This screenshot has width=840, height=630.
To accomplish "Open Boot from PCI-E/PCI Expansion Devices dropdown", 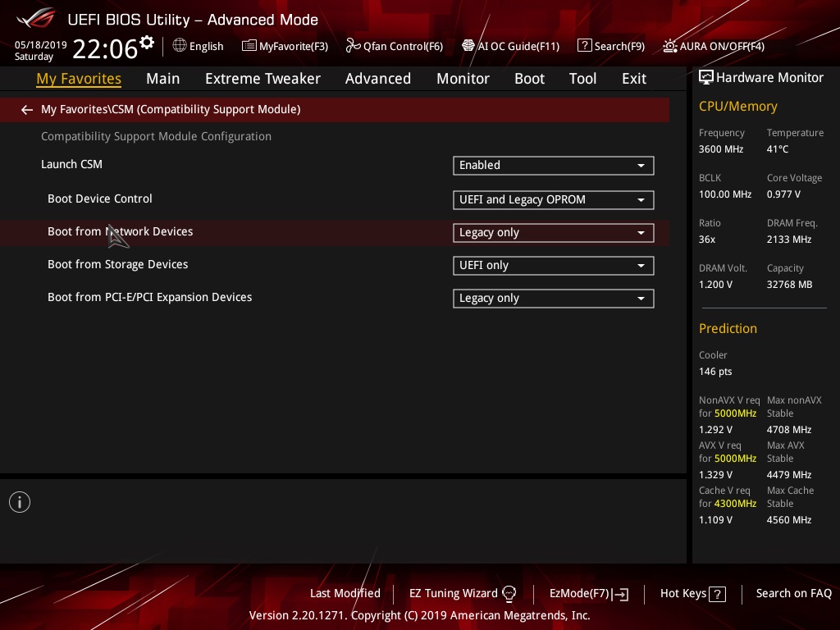I will pyautogui.click(x=554, y=299).
